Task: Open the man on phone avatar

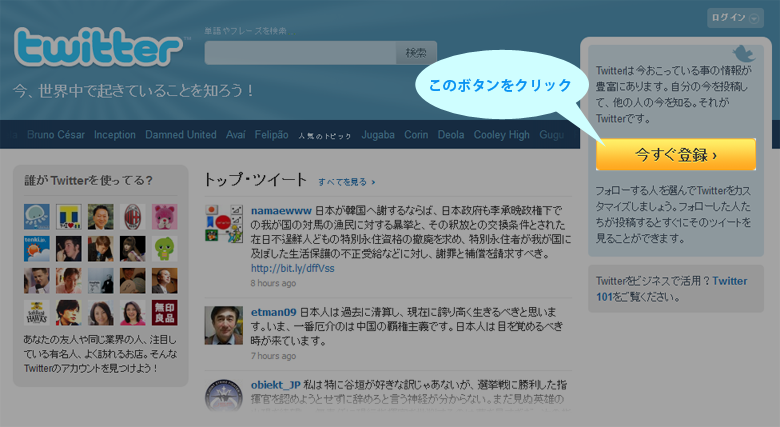Action: (69, 248)
